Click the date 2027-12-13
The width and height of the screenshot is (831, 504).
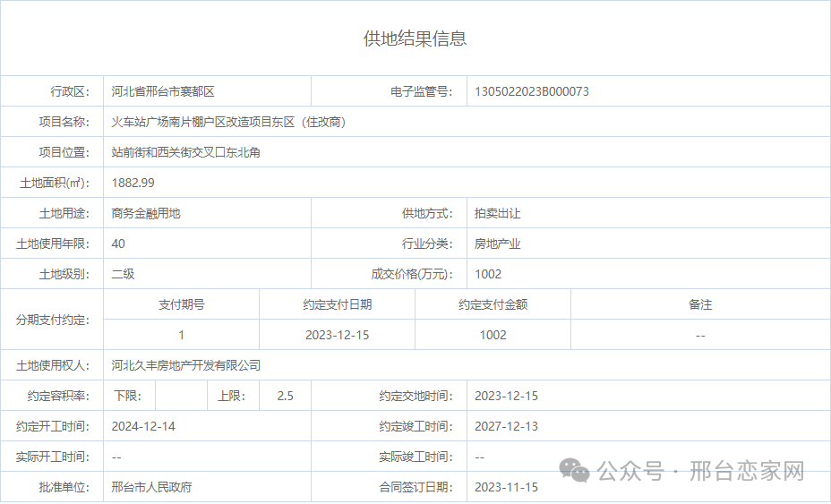pyautogui.click(x=506, y=427)
